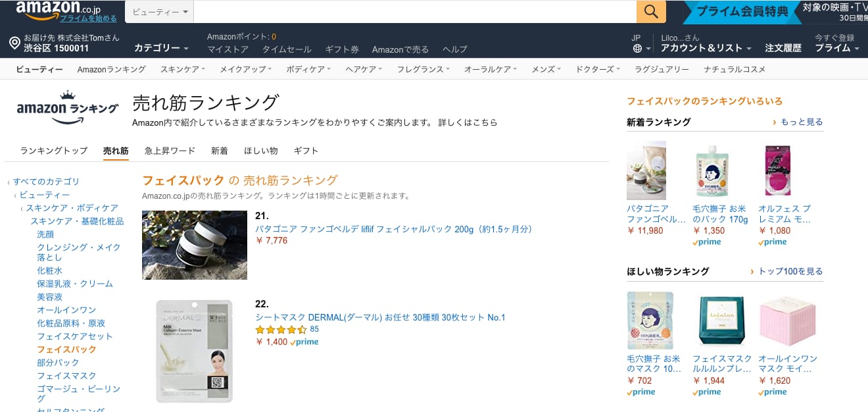Click the DERMAL sheet mask product image
868x412 pixels.
[195, 351]
